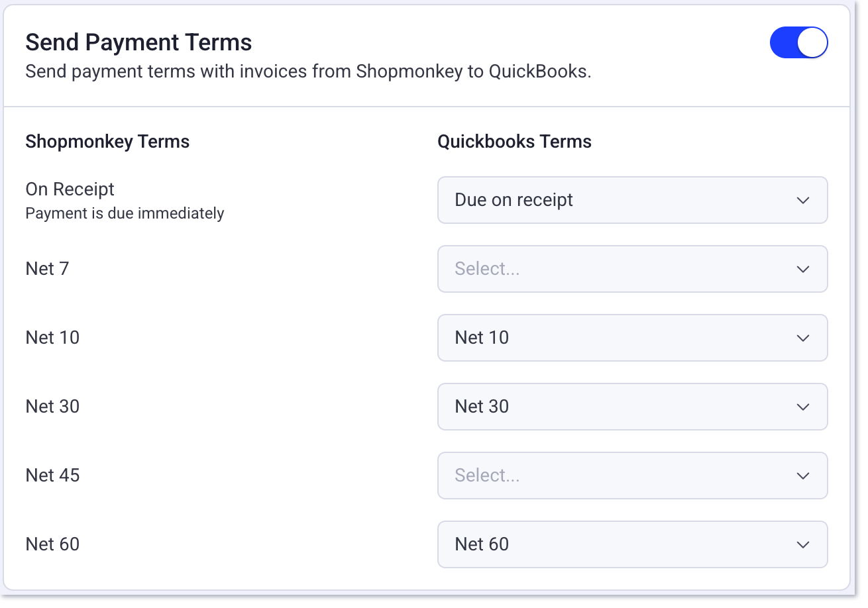Click the chevron beside the Net 7 selector
This screenshot has width=868, height=608.
tap(802, 269)
